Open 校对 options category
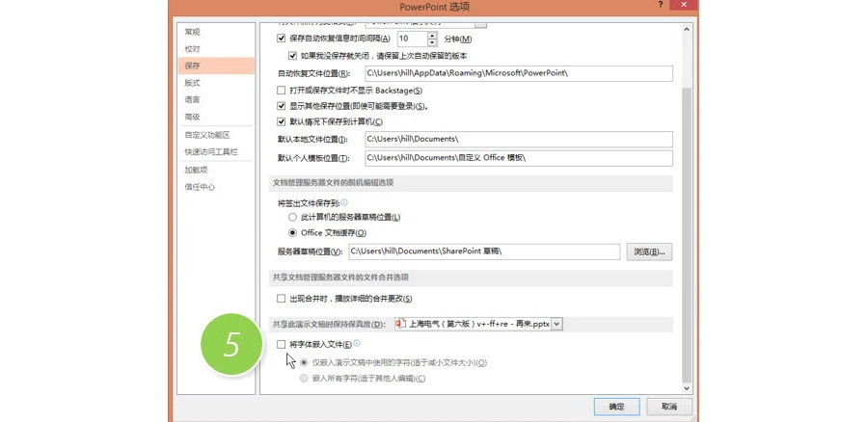Image resolution: width=868 pixels, height=422 pixels. click(216, 49)
